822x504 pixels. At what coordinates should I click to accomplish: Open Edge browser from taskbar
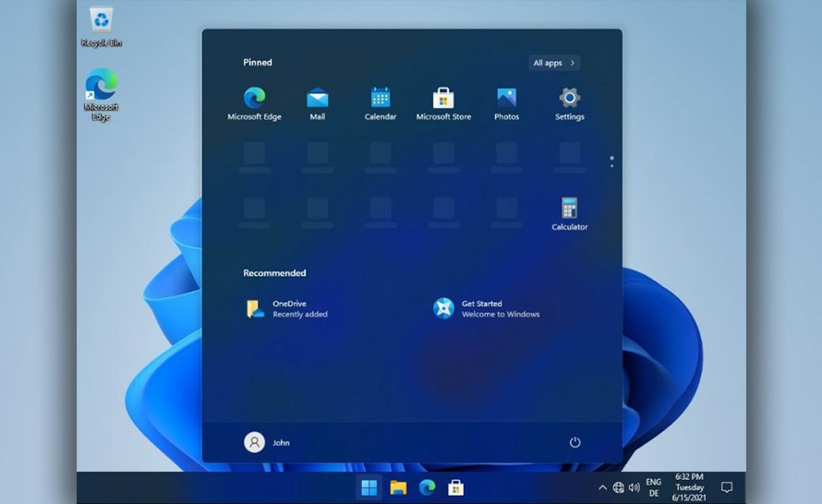[x=428, y=487]
